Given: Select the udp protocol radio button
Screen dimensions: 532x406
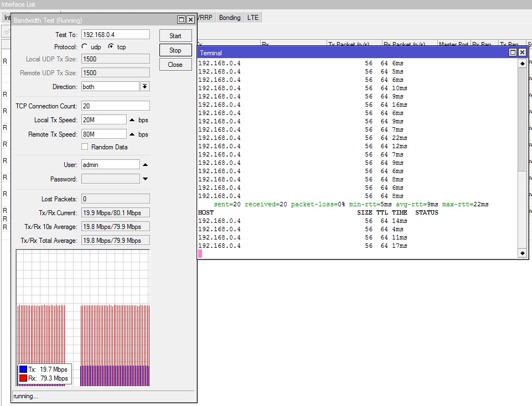Looking at the screenshot, I should 84,47.
